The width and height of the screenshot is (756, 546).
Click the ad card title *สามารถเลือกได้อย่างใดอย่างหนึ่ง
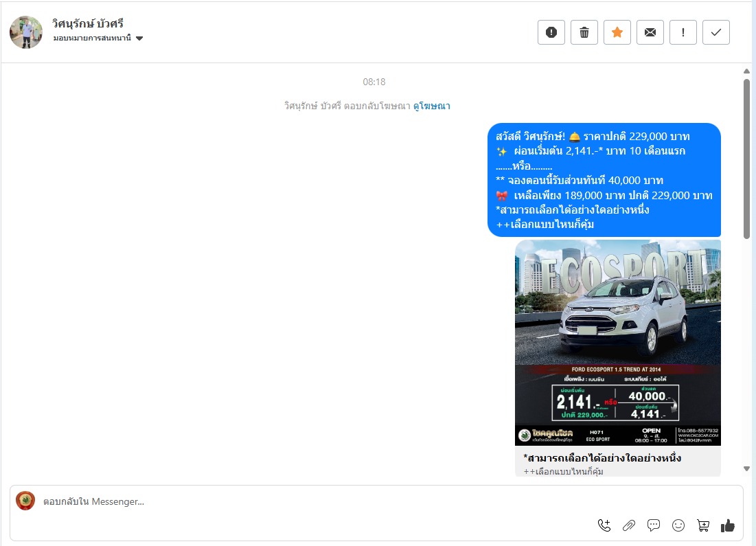(x=602, y=457)
